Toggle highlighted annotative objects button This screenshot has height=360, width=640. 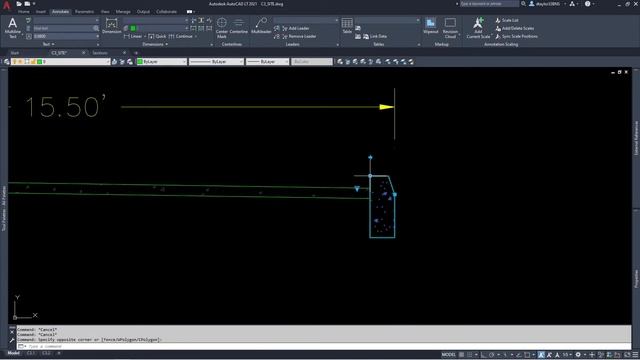tap(541, 355)
